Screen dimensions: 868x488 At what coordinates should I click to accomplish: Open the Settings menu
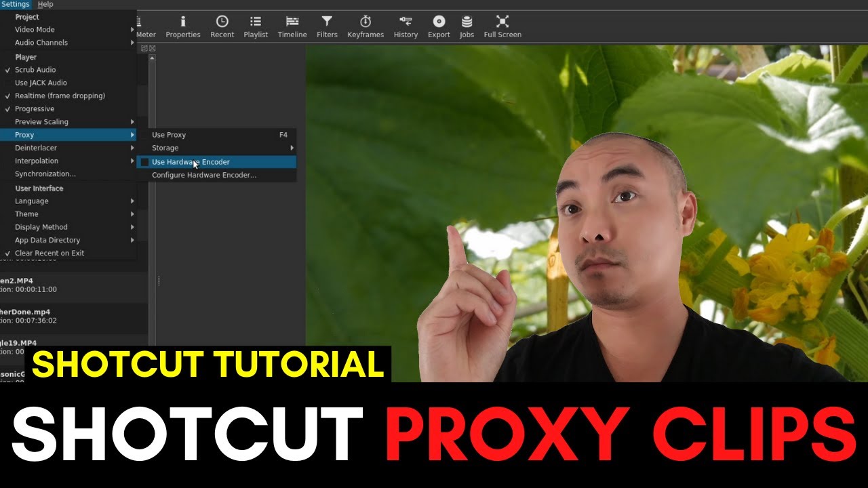[x=15, y=4]
